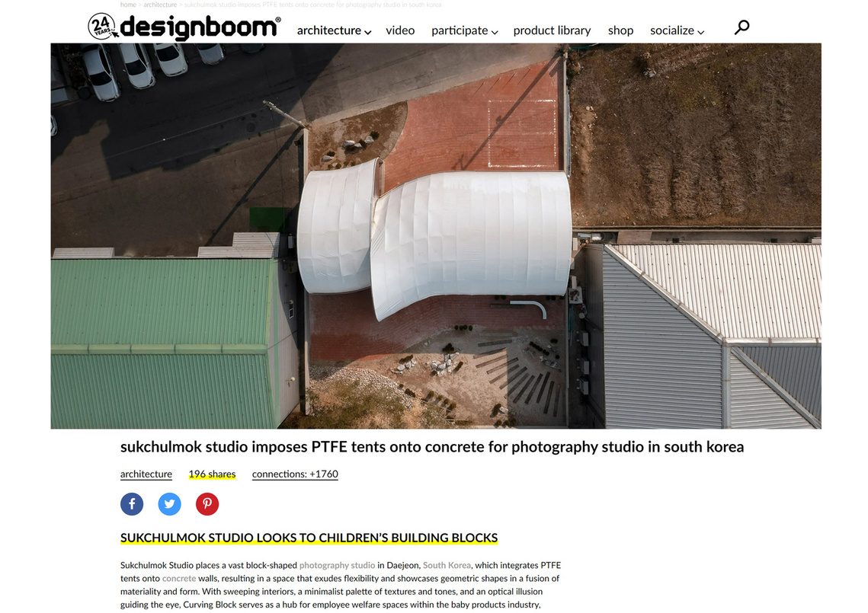Screen dimensions: 868x613
Task: Click the designboom logo
Action: 200,27
